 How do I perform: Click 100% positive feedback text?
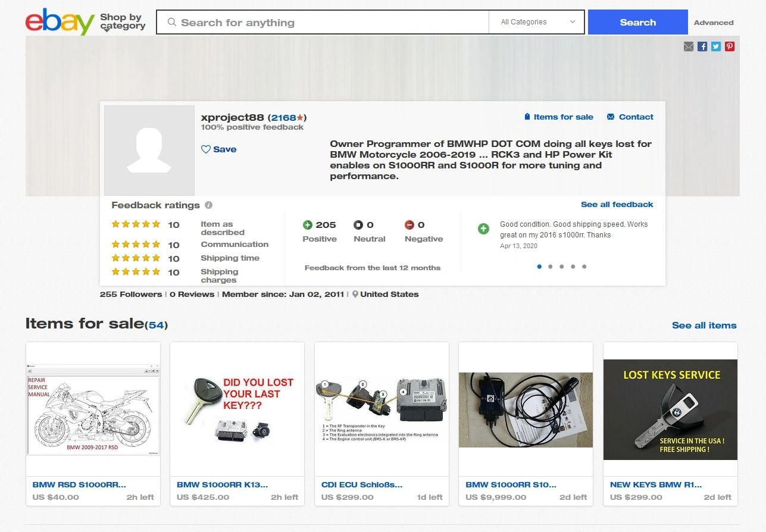click(252, 127)
